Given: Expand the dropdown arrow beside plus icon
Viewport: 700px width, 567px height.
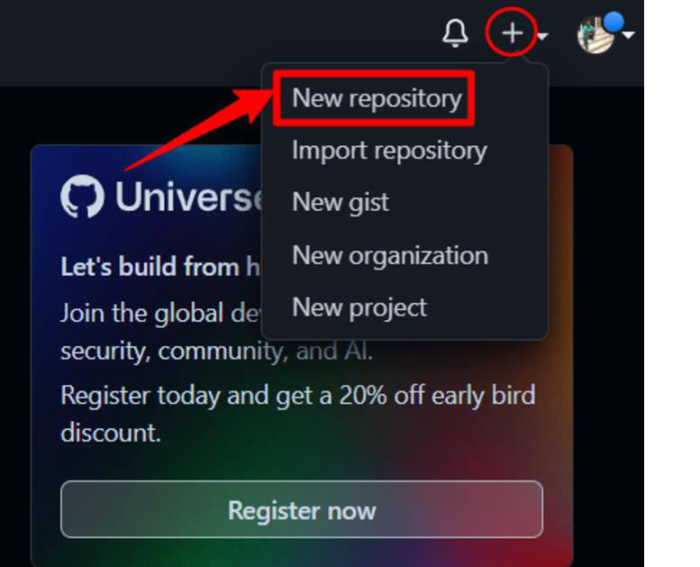Looking at the screenshot, I should [542, 35].
